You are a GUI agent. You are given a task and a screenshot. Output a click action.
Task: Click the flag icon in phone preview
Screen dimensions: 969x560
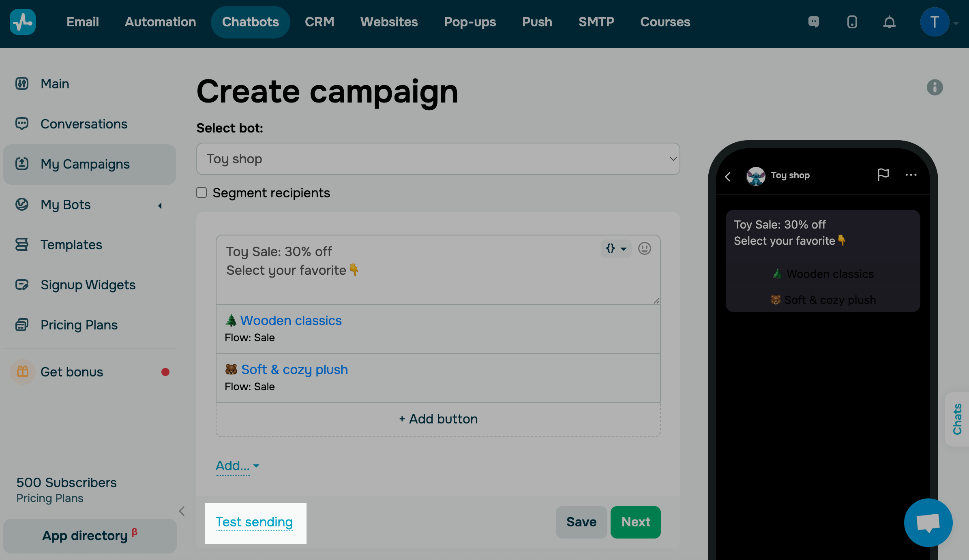[x=883, y=175]
